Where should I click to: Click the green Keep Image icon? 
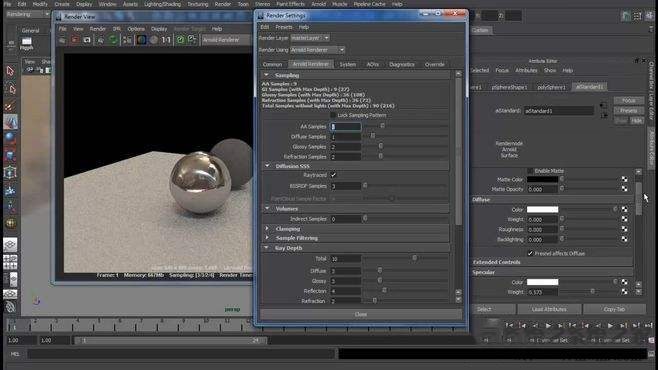point(180,40)
